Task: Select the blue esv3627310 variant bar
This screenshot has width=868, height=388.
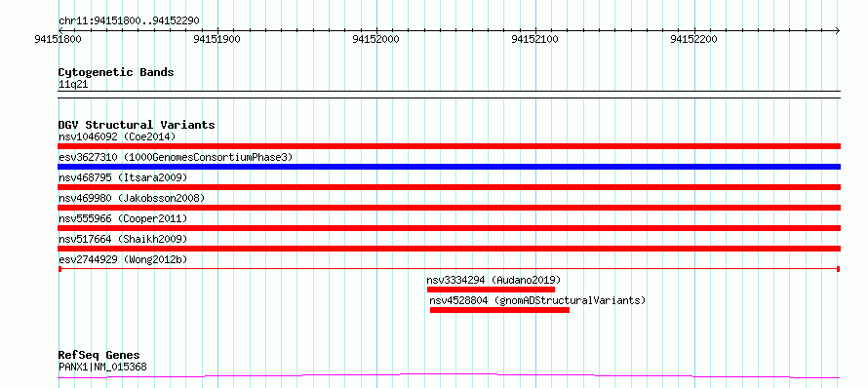Action: tap(449, 167)
